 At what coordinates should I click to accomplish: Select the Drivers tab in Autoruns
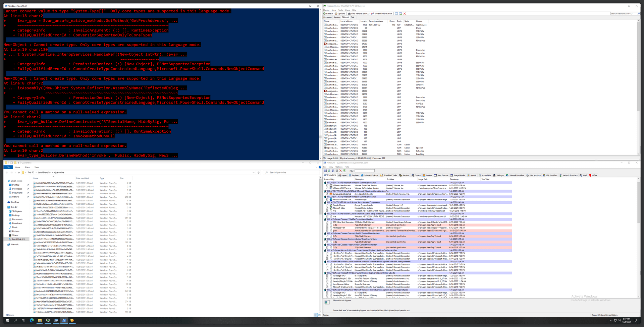point(416,175)
